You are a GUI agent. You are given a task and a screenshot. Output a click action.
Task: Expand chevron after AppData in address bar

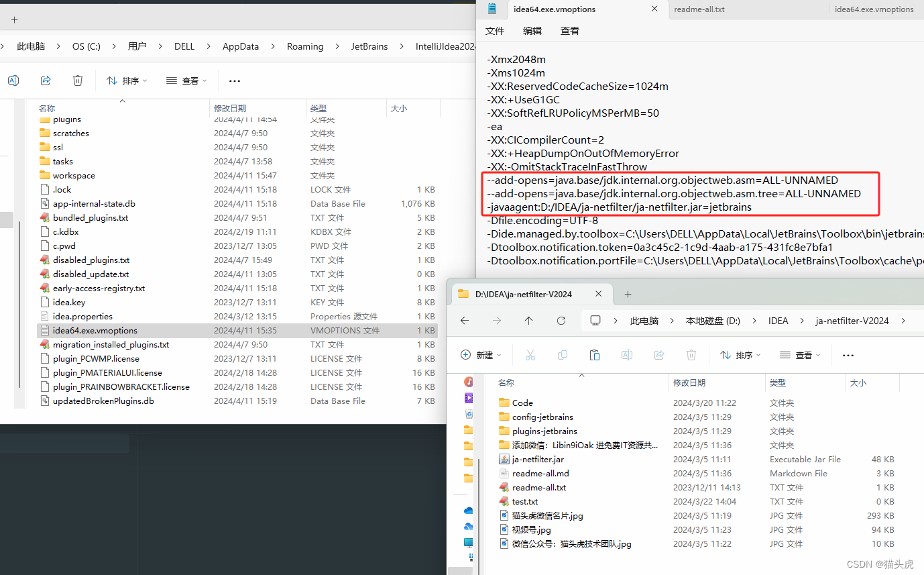tap(273, 46)
